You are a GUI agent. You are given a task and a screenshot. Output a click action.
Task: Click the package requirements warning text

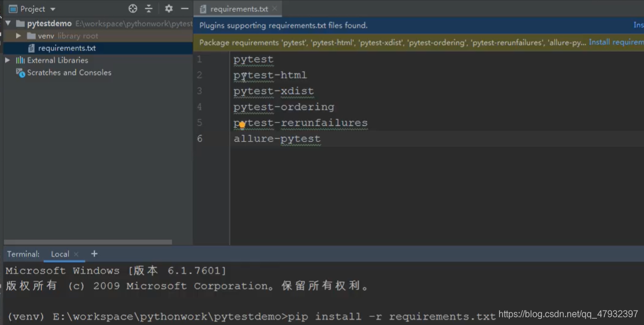click(392, 42)
